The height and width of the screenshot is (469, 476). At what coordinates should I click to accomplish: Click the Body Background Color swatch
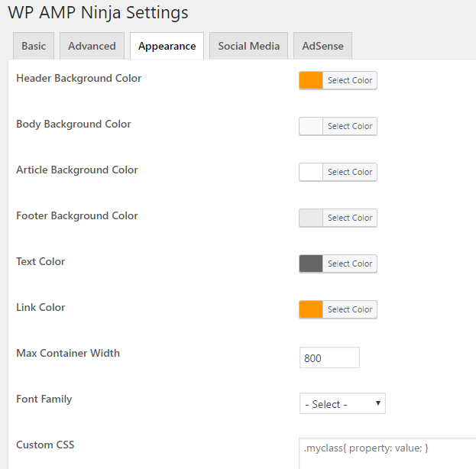[x=311, y=126]
